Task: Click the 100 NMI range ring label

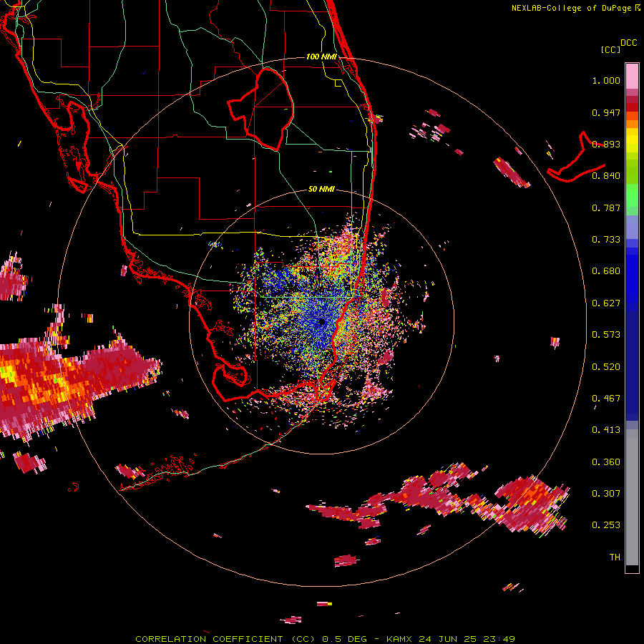Action: click(321, 57)
